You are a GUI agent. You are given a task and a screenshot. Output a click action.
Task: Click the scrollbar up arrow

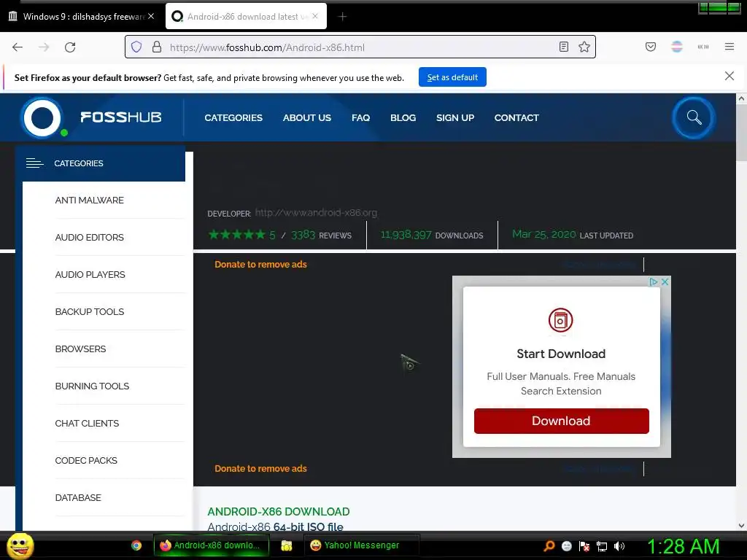[741, 98]
